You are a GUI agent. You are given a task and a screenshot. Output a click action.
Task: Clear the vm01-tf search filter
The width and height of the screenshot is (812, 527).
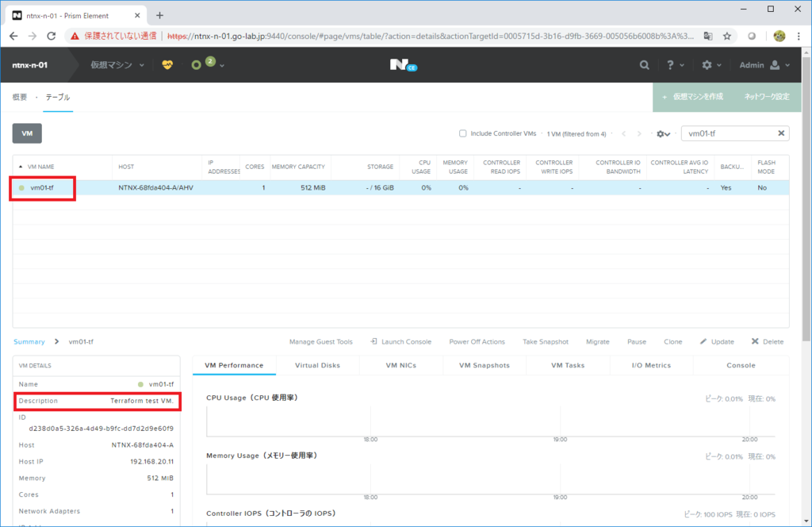pyautogui.click(x=781, y=133)
